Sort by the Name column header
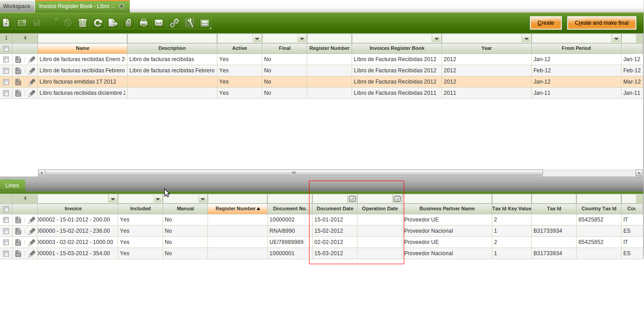 pos(83,48)
